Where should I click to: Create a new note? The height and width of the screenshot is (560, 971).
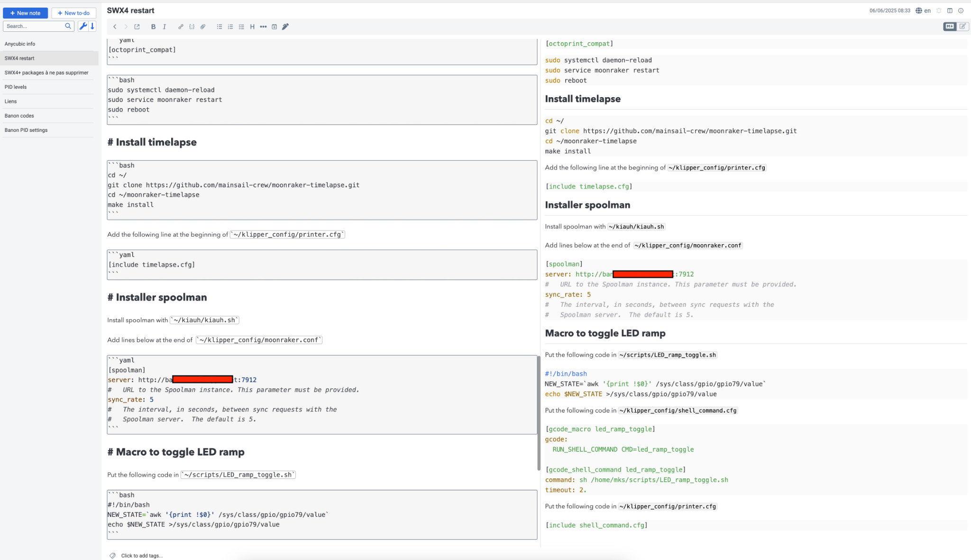click(26, 13)
